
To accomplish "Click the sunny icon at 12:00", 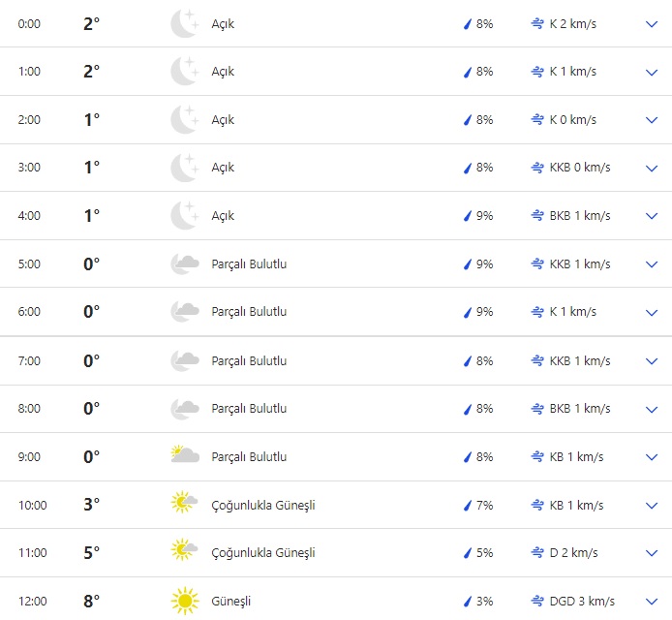I will [x=184, y=601].
